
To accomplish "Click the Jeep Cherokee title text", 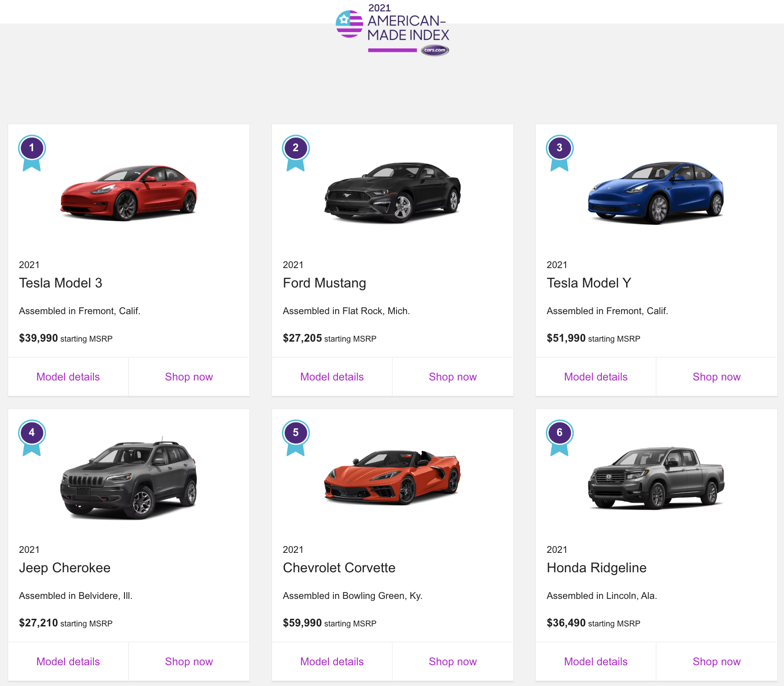I will (65, 568).
